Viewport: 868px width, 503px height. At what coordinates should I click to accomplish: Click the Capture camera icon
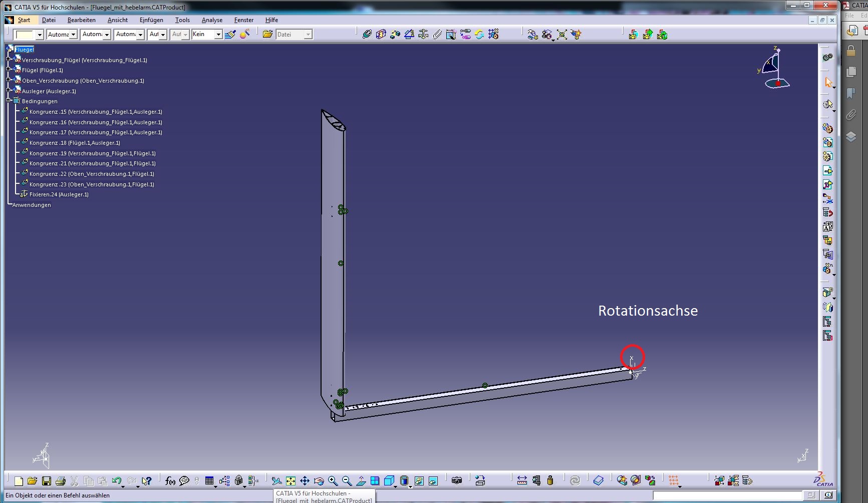[457, 481]
